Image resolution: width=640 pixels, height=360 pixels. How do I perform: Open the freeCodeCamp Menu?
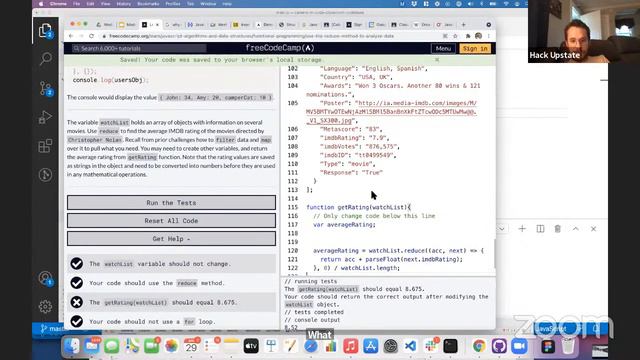tap(443, 48)
